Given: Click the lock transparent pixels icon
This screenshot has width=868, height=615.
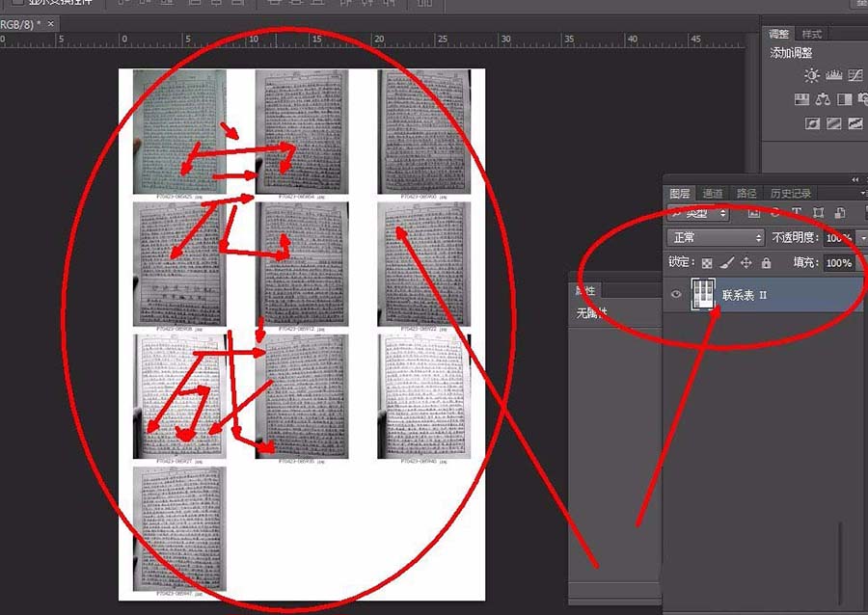Looking at the screenshot, I should [x=705, y=262].
